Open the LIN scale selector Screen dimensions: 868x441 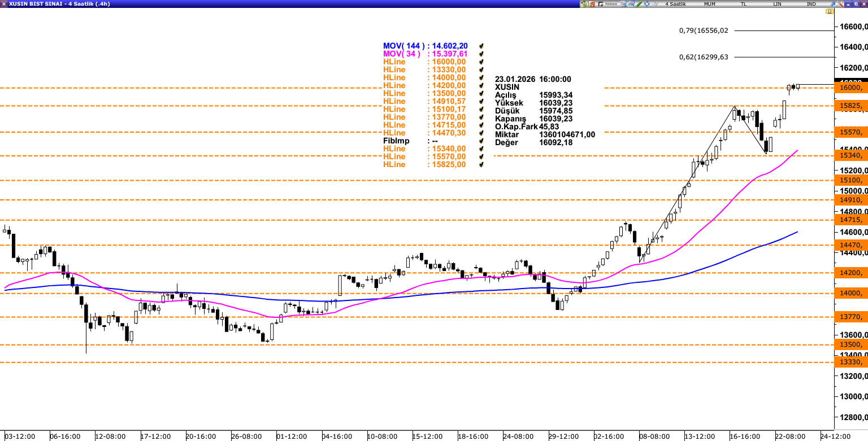[x=778, y=4]
